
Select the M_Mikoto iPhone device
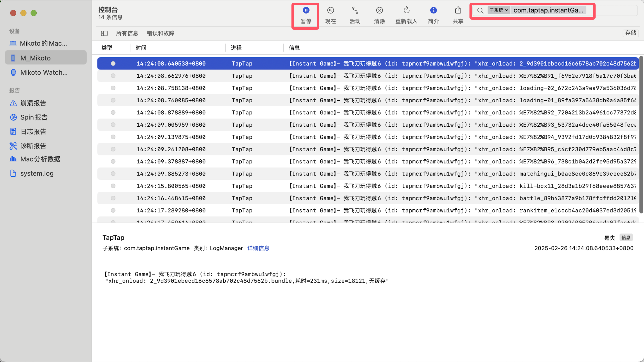46,58
